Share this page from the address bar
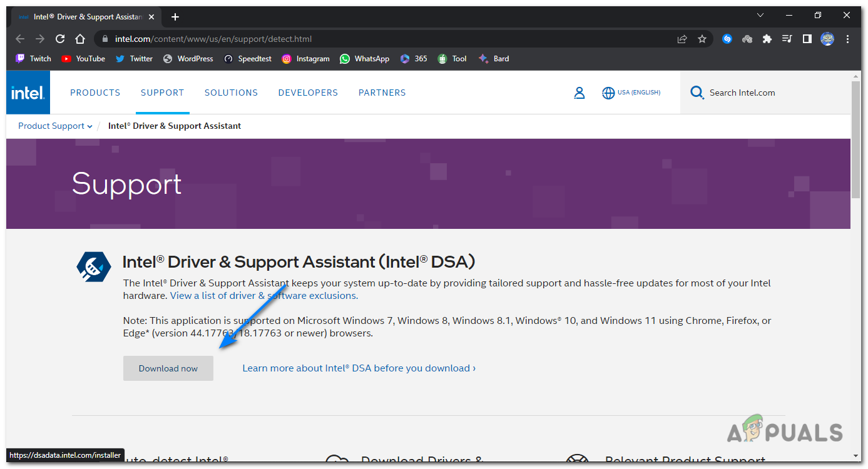 tap(682, 39)
